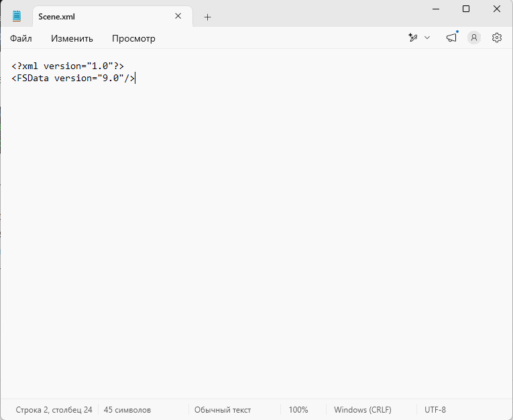Click the AI rewrite pen icon
The width and height of the screenshot is (513, 420).
click(413, 38)
